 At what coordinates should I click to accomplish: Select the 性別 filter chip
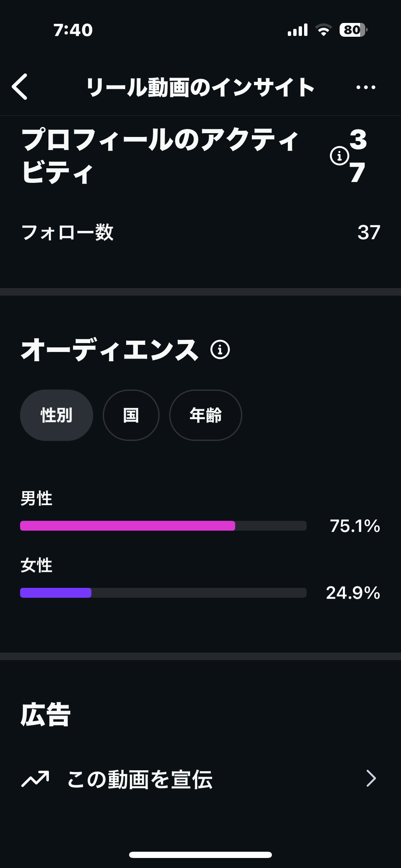[56, 415]
